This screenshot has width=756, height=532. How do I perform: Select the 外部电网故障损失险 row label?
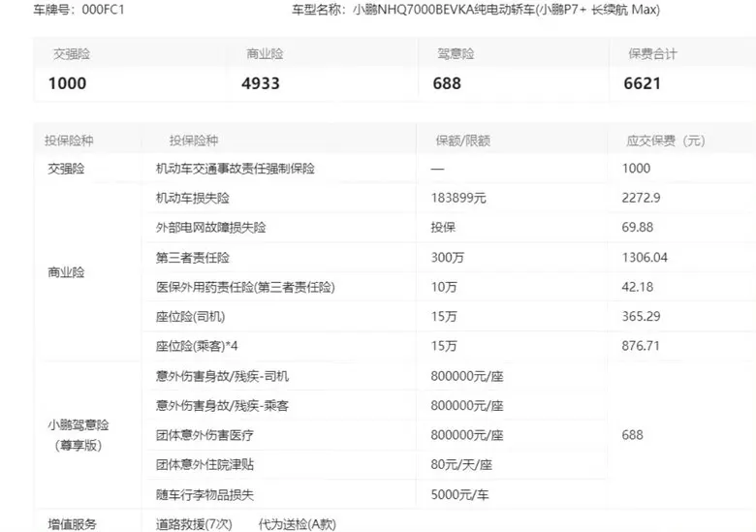pos(210,228)
